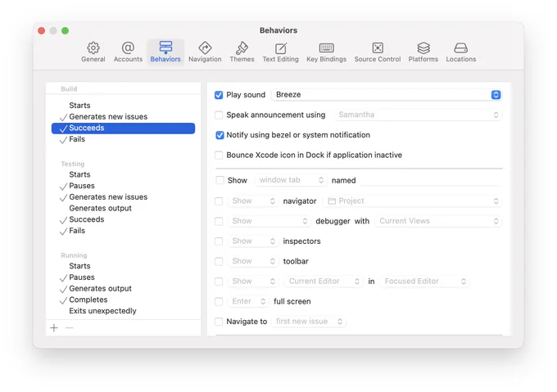Select Running Starts behavior
Image resolution: width=557 pixels, height=392 pixels.
[123, 266]
